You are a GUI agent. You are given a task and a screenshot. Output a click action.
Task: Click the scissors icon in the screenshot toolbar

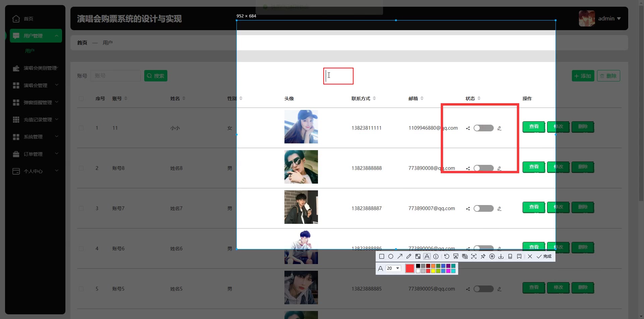coord(456,256)
